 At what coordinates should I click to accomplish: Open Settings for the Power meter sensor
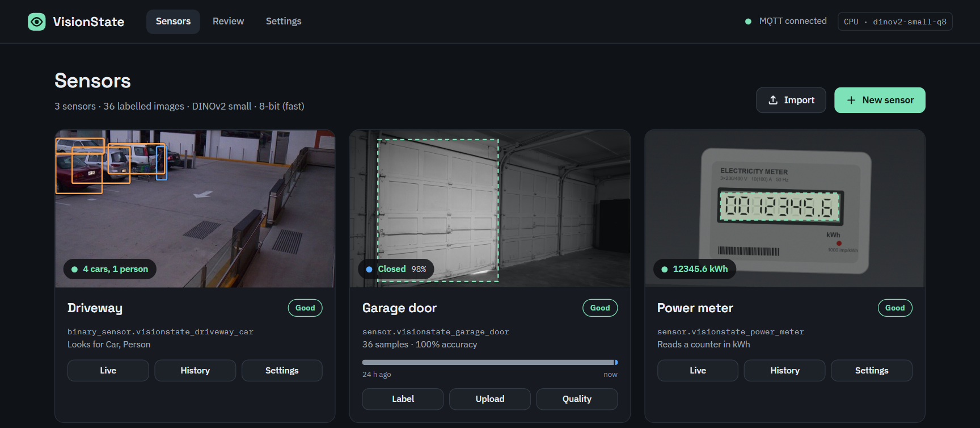[872, 370]
